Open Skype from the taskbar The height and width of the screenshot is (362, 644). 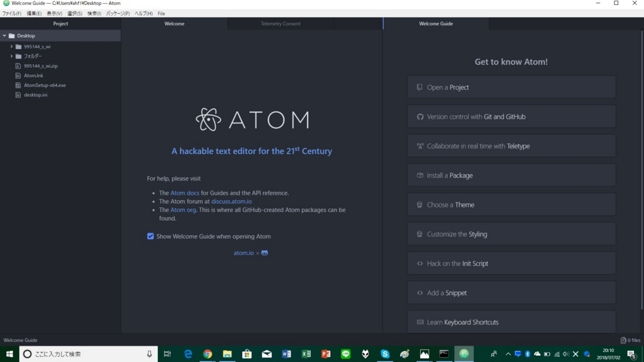coord(385,354)
